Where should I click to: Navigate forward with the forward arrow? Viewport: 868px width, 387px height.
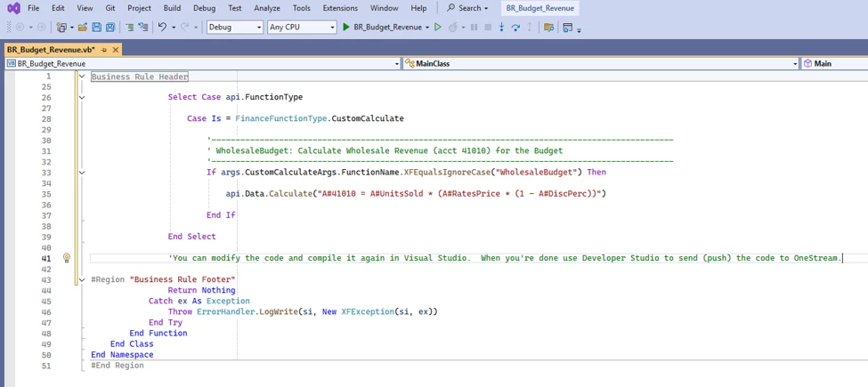(x=41, y=27)
